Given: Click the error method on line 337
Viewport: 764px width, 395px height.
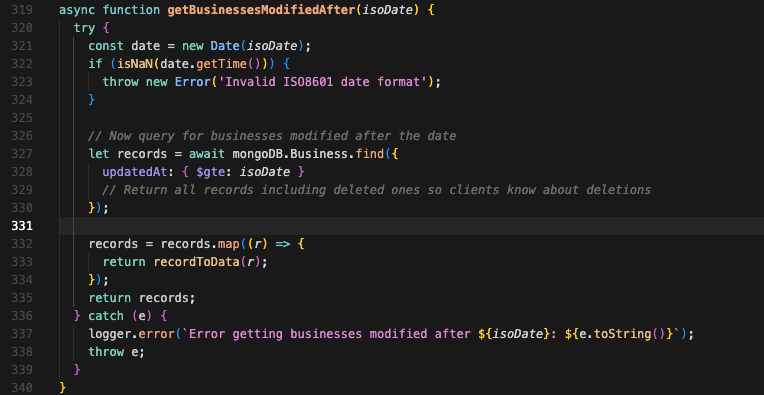Looking at the screenshot, I should click(157, 334).
